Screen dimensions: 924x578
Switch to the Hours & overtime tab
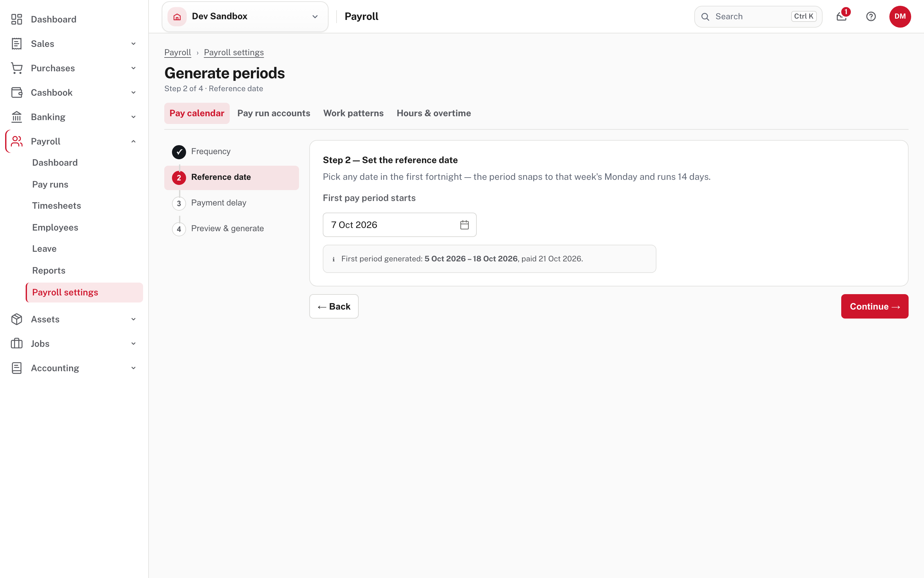coord(434,113)
